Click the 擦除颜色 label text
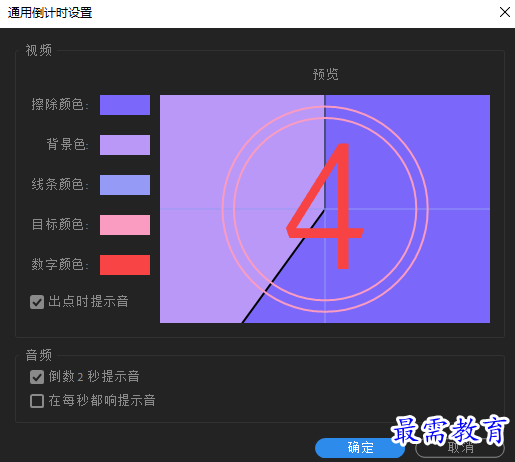 point(60,105)
